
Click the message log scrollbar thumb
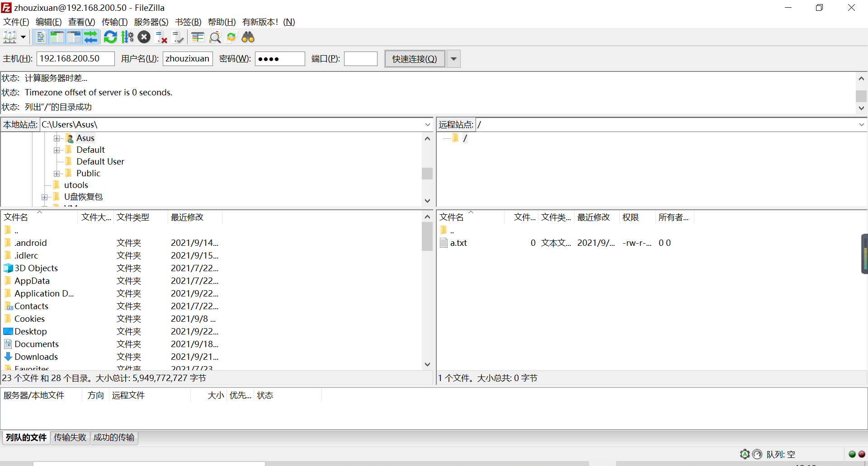pyautogui.click(x=861, y=96)
